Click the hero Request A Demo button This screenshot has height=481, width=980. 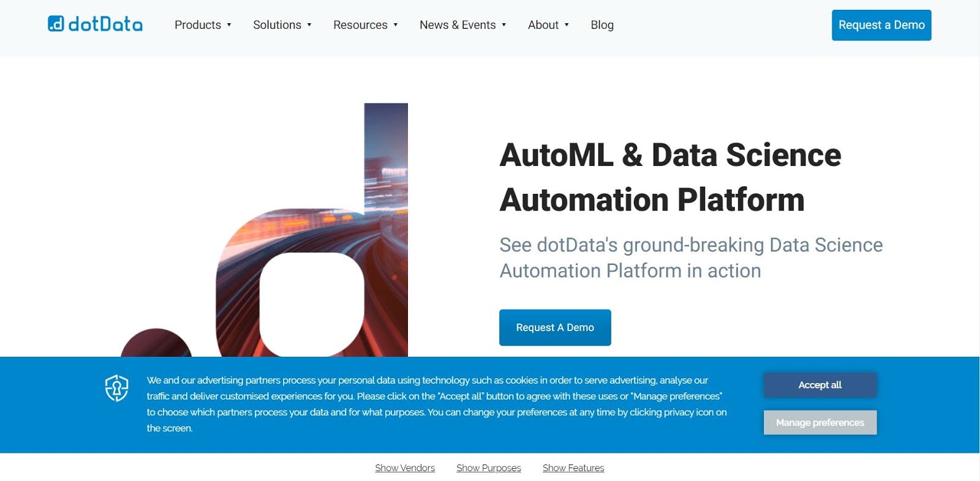555,327
